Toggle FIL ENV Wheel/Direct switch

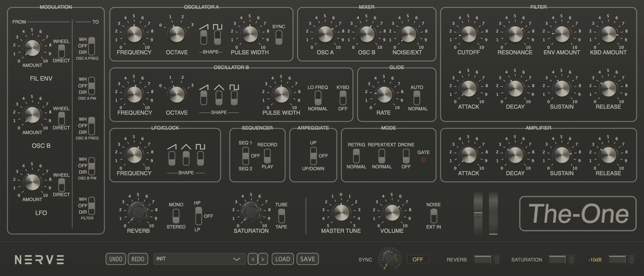(62, 51)
